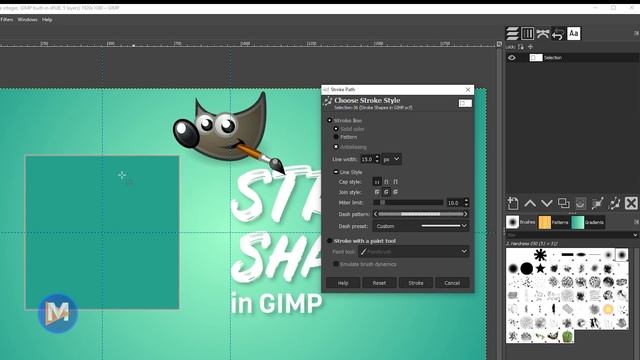Click the Reset button
640x360 pixels.
tap(379, 283)
